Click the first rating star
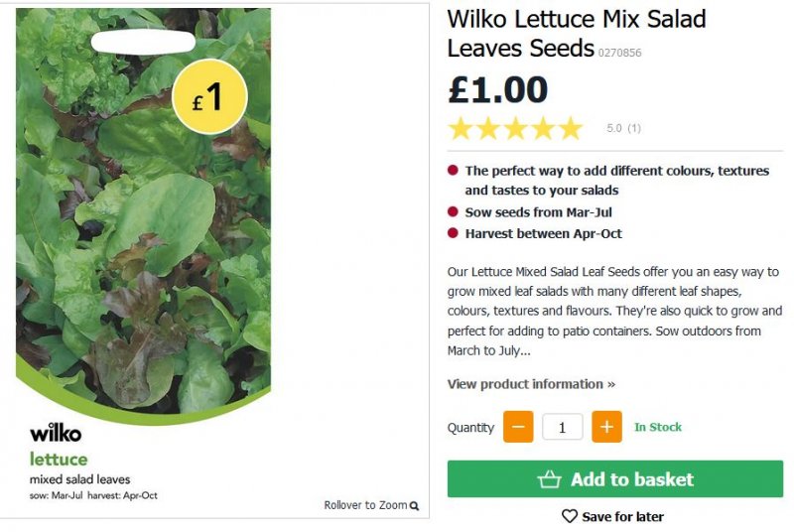The image size is (794, 532). 461,128
